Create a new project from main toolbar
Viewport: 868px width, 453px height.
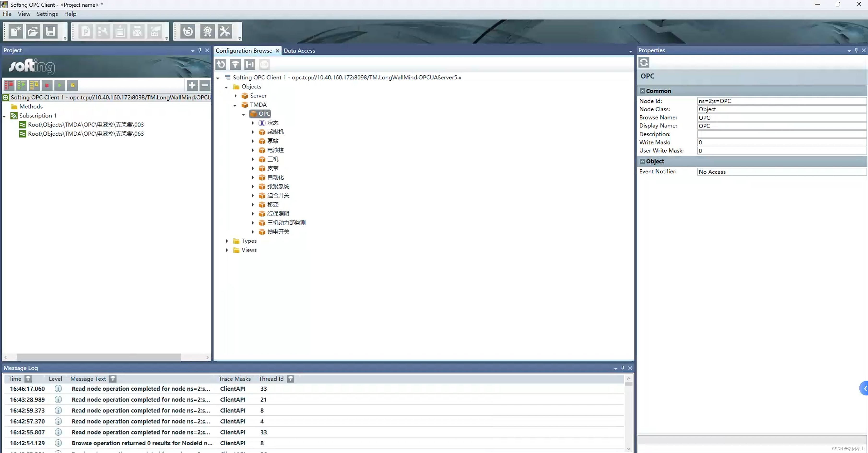point(16,32)
